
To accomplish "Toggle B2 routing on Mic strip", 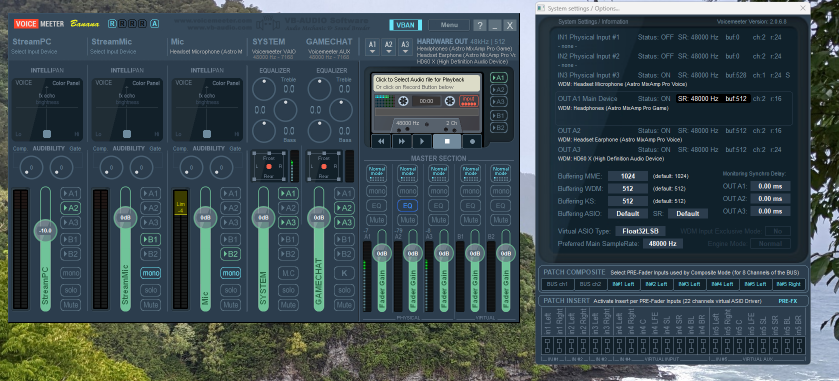I will [231, 254].
